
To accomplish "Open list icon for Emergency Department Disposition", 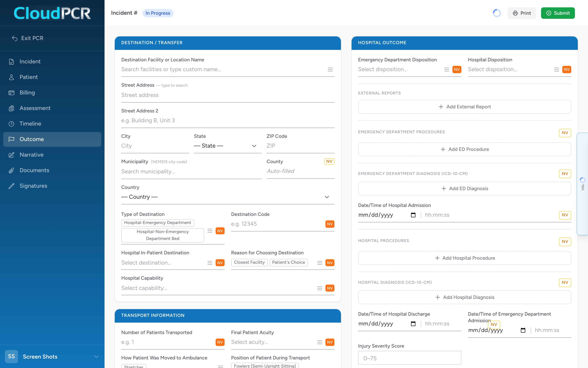I will (447, 70).
